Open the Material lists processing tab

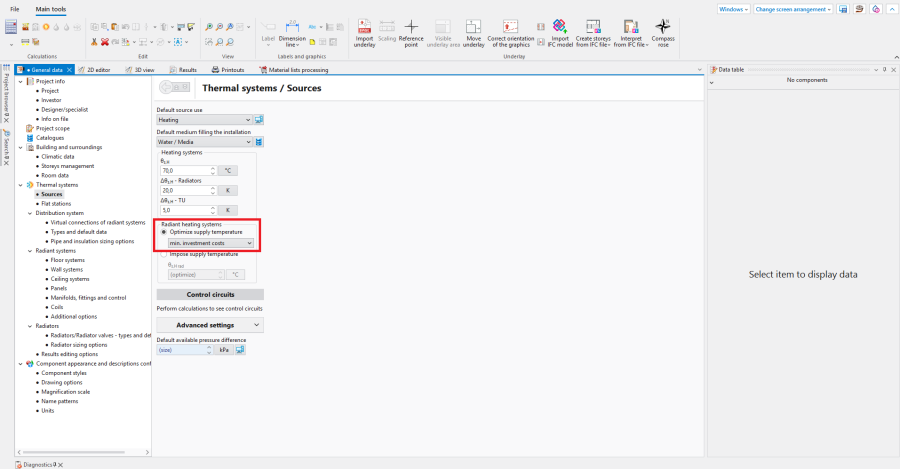295,70
